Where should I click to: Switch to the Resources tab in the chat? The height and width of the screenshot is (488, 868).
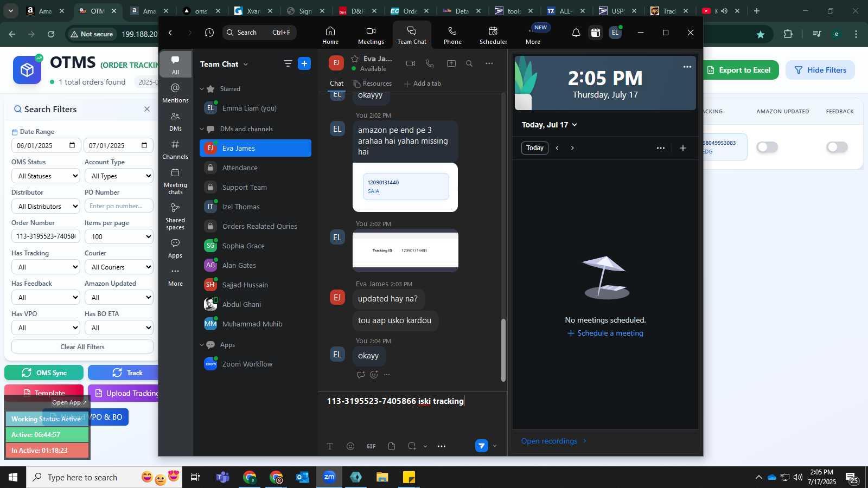tap(372, 84)
